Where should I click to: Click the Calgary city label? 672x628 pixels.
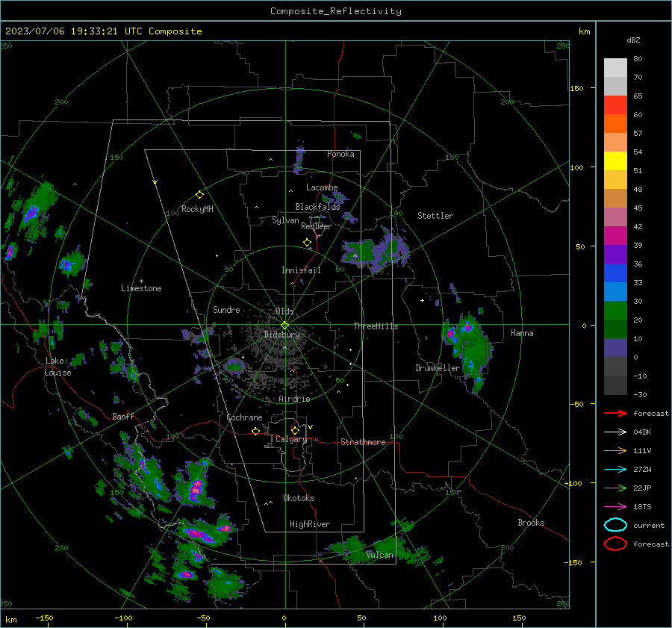pyautogui.click(x=291, y=439)
